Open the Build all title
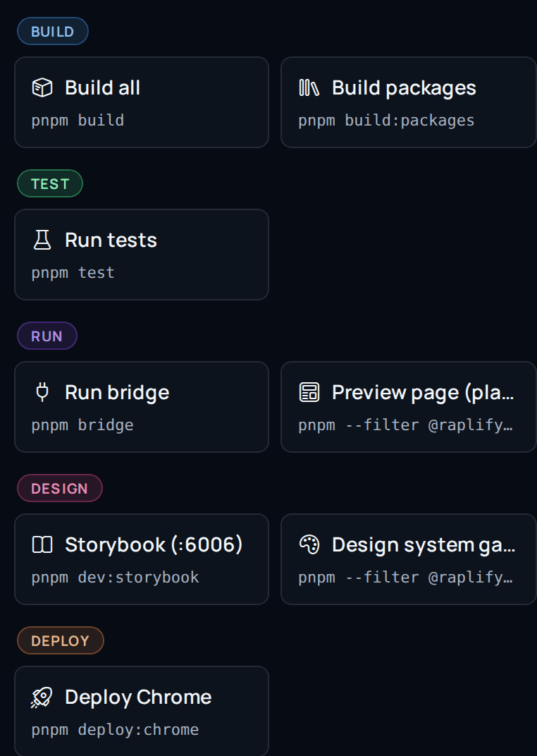Image resolution: width=537 pixels, height=756 pixels. [103, 87]
